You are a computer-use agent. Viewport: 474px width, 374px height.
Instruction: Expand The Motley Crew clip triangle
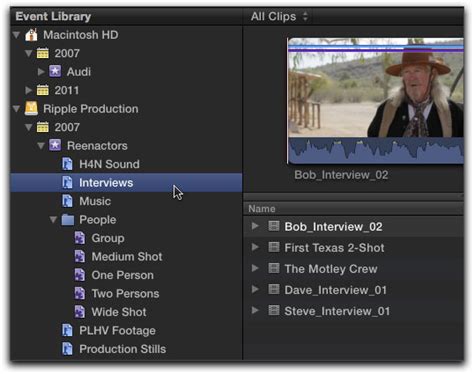click(x=255, y=268)
